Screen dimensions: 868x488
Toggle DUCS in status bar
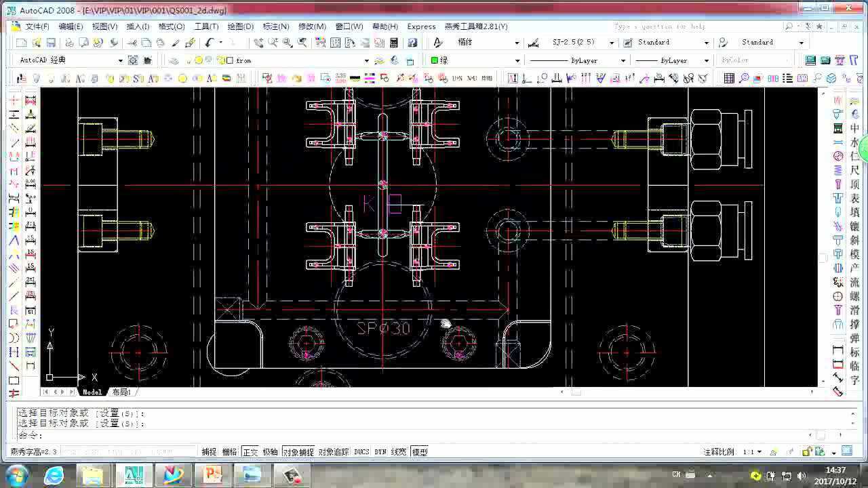361,452
